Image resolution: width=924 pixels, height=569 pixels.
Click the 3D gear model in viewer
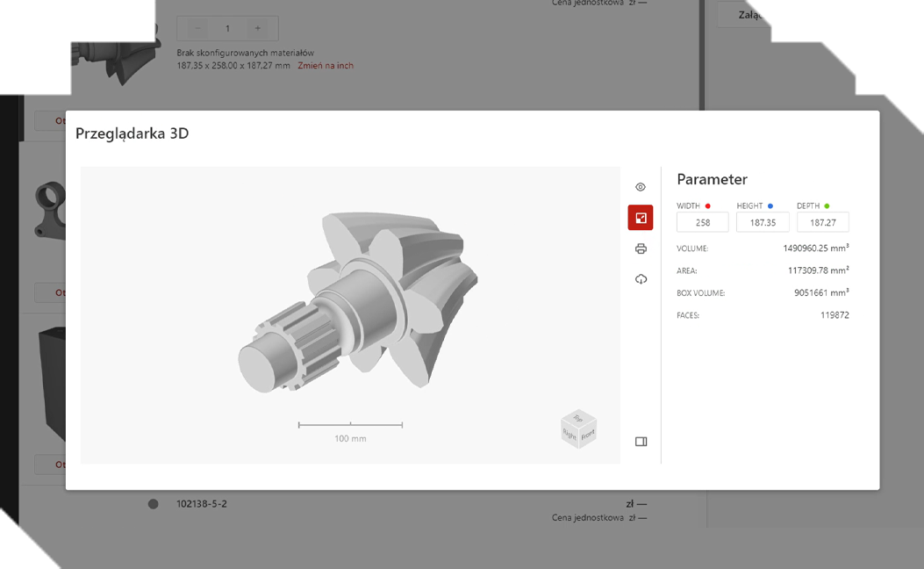[369, 299]
